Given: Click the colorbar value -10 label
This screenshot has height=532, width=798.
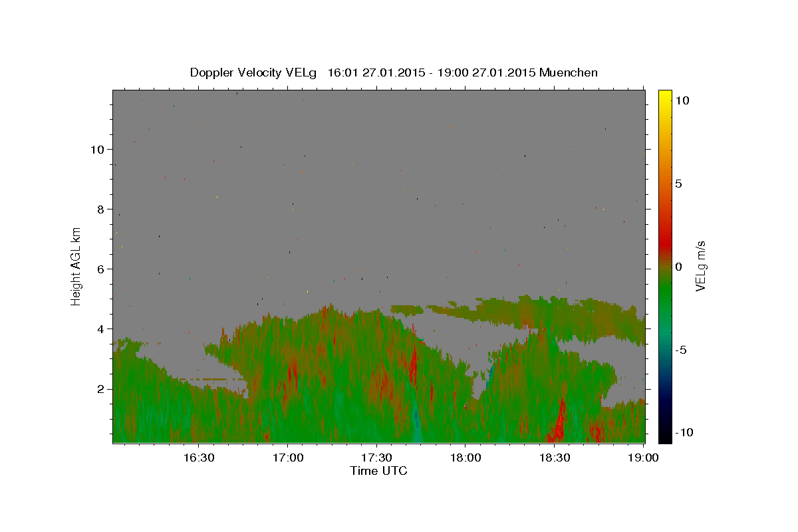Looking at the screenshot, I should [x=683, y=432].
